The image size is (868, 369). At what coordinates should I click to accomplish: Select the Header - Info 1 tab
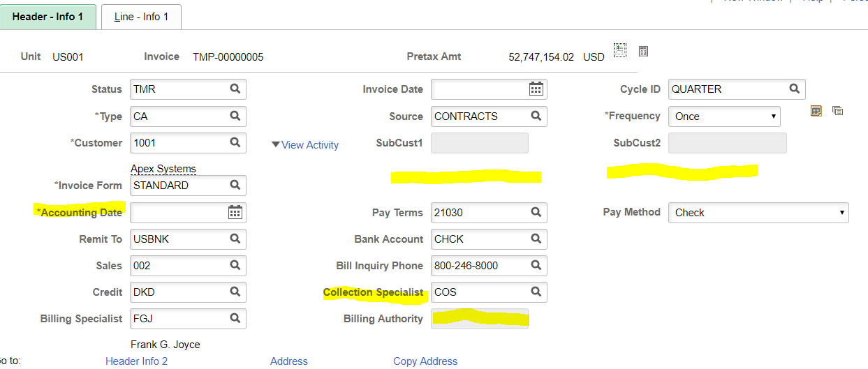point(48,17)
